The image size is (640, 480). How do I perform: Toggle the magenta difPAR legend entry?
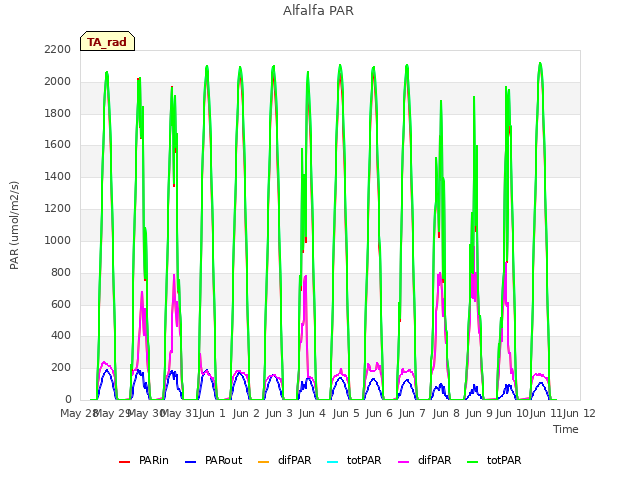pyautogui.click(x=424, y=460)
